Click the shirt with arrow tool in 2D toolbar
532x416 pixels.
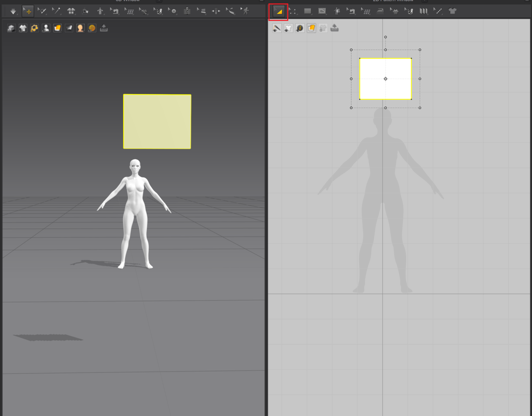coord(395,12)
